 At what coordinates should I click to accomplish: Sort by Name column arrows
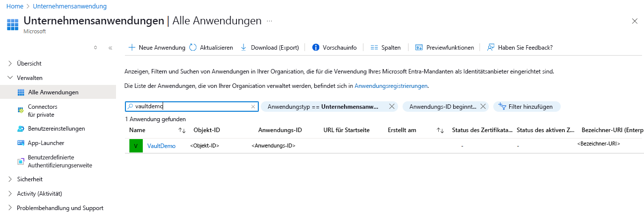coord(182,131)
